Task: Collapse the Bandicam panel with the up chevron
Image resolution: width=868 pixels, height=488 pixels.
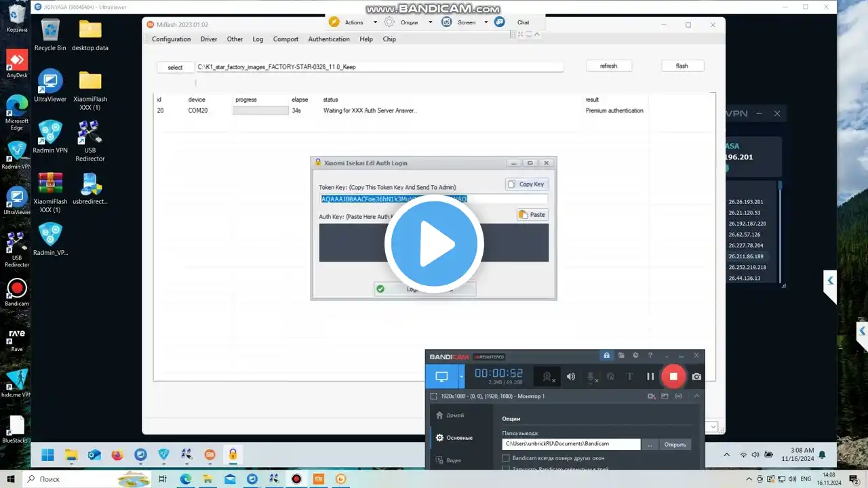Action: (x=696, y=396)
